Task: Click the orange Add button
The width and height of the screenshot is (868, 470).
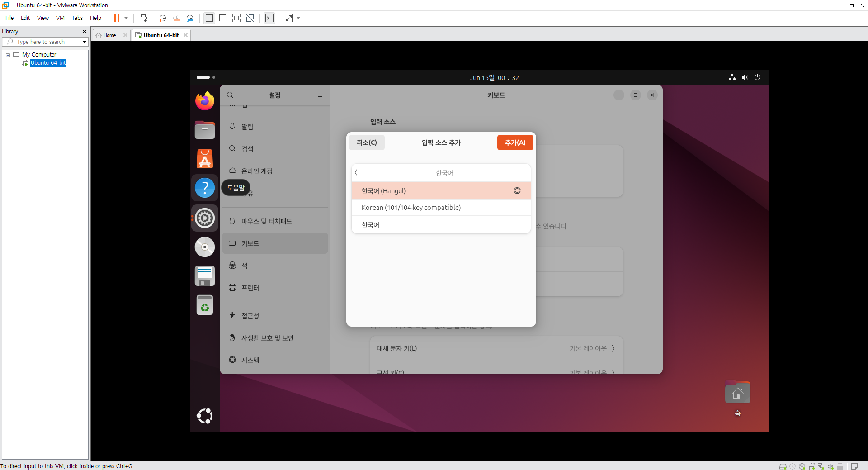Action: [515, 142]
